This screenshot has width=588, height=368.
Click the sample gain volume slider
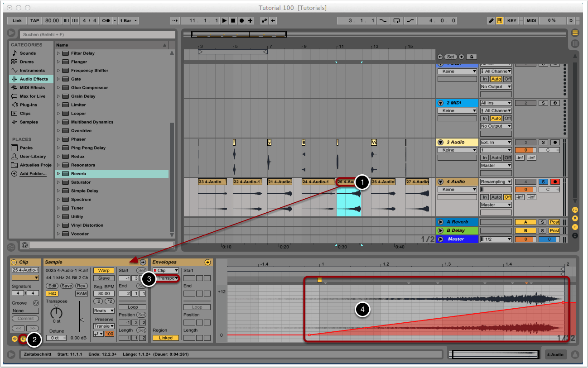point(82,319)
